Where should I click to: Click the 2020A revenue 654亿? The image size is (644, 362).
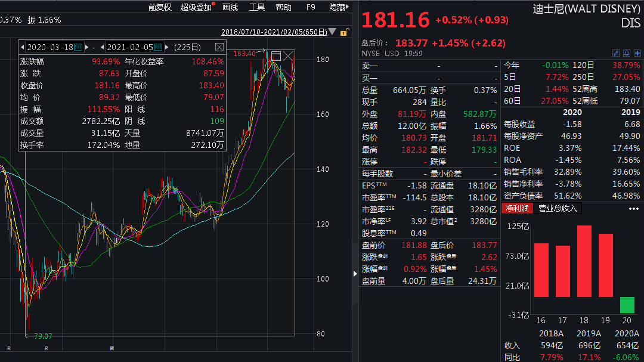(x=627, y=345)
